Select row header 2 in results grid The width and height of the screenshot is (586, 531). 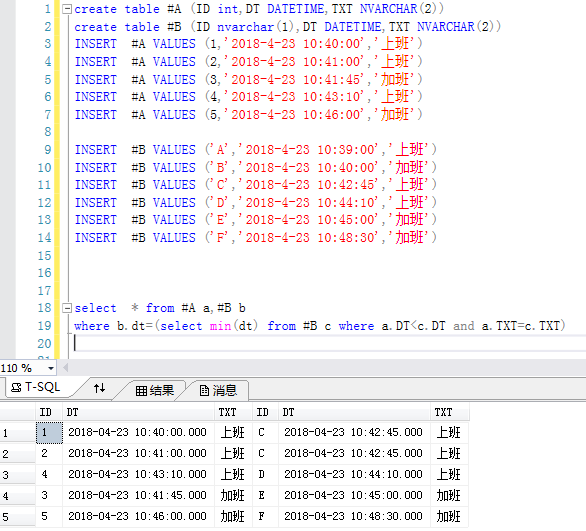point(18,454)
